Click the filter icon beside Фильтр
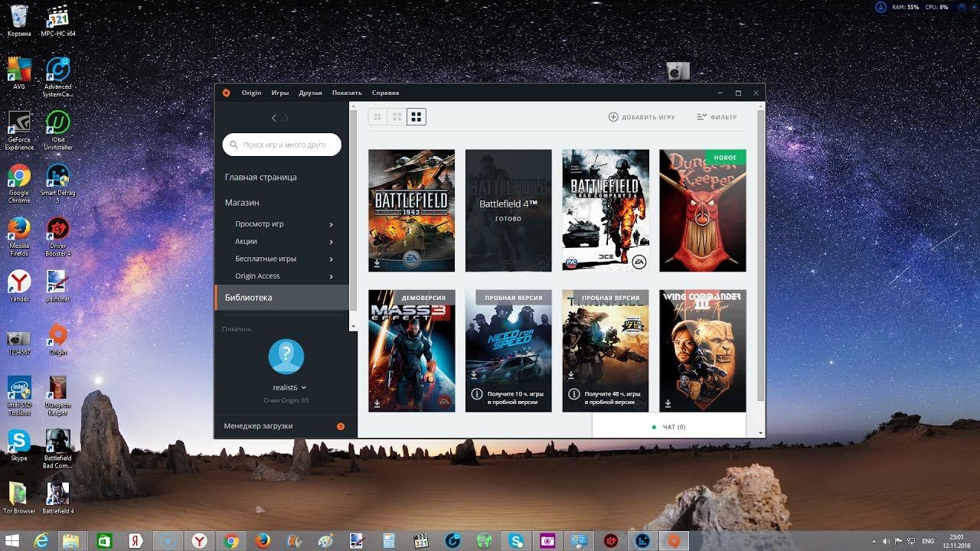The width and height of the screenshot is (980, 551). tap(701, 117)
